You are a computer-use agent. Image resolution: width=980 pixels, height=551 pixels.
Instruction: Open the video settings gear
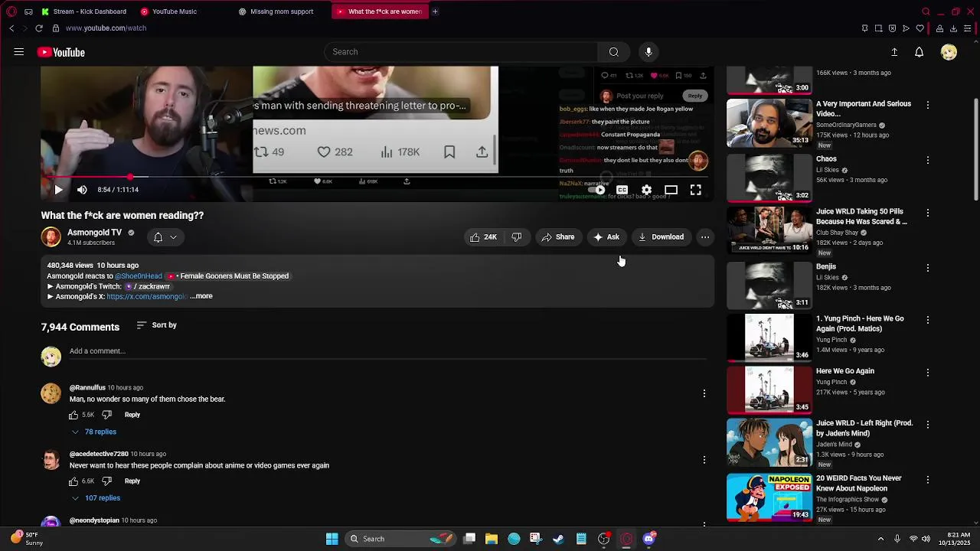tap(646, 190)
